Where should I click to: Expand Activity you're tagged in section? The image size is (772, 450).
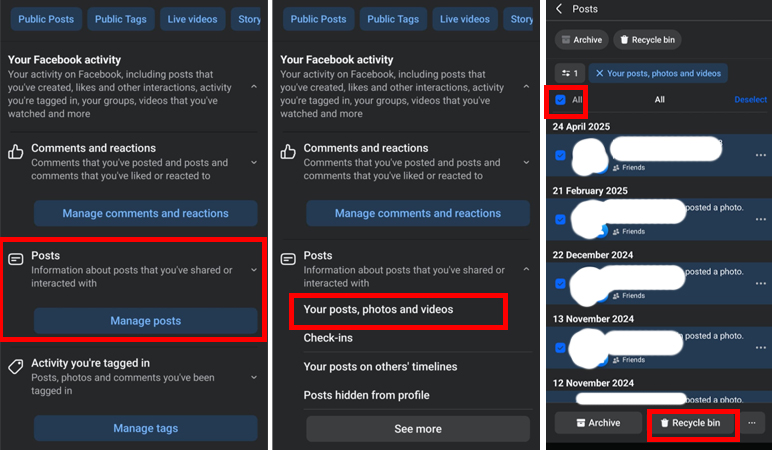click(254, 378)
